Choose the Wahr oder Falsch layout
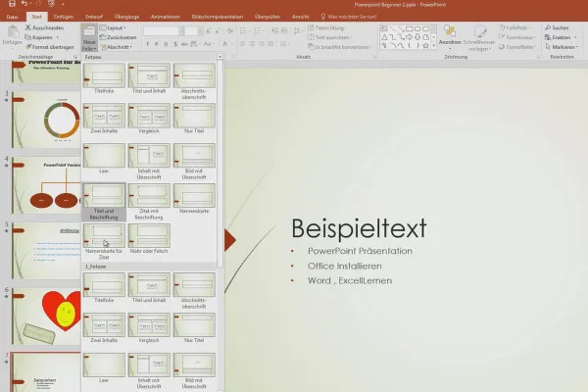This screenshot has height=392, width=588. tap(149, 239)
